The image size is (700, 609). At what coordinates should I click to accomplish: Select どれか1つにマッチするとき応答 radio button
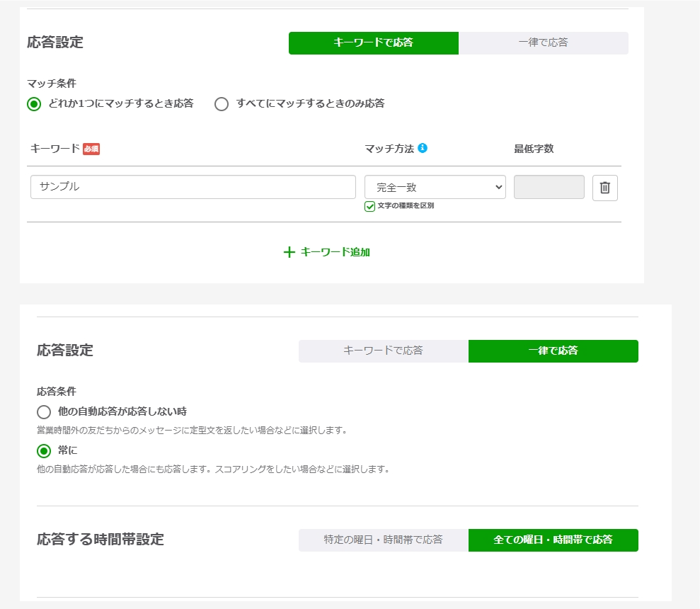coord(34,104)
